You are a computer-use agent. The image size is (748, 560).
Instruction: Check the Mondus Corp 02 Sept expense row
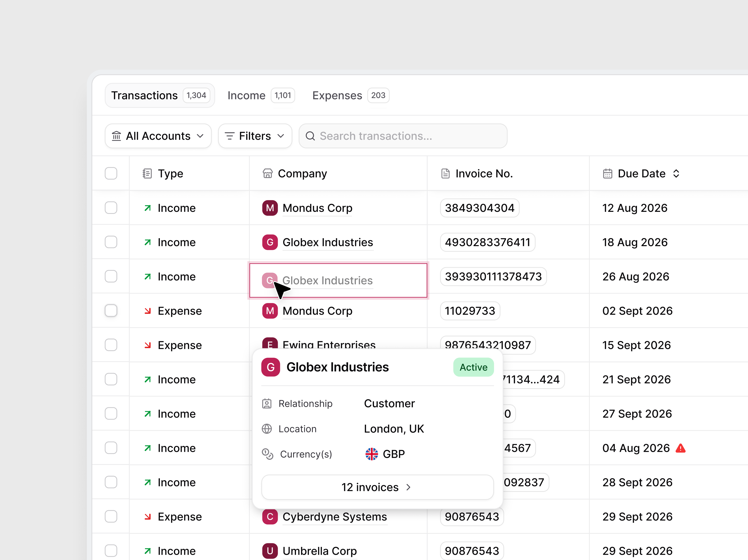pos(111,311)
